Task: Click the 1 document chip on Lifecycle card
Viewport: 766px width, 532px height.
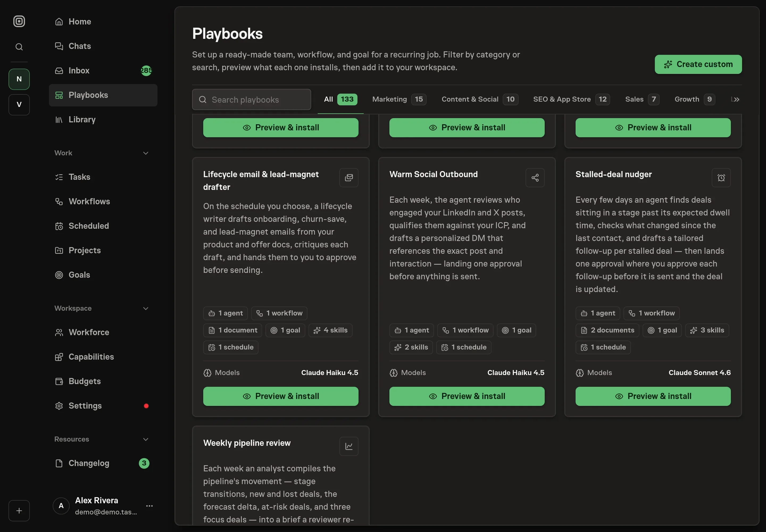Action: (232, 330)
